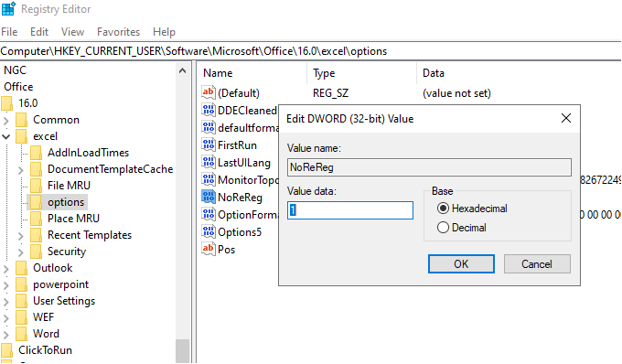Cancel the Edit DWORD dialog
This screenshot has width=622, height=364.
tap(537, 263)
